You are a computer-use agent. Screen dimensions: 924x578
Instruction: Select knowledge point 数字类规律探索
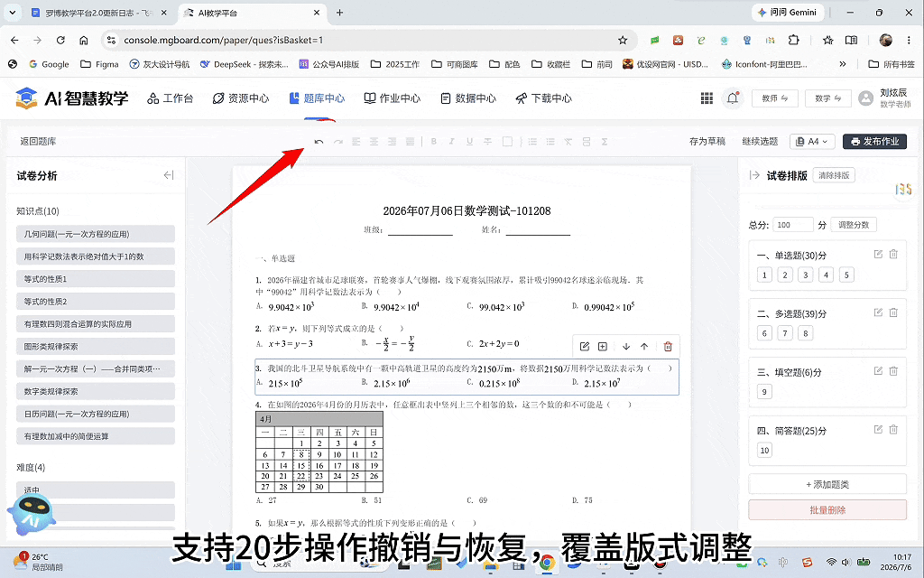point(96,391)
